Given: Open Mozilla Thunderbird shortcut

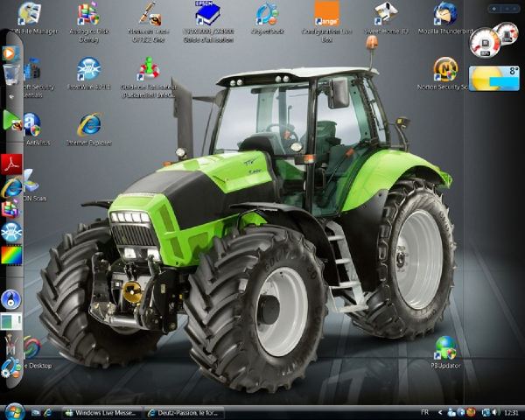Looking at the screenshot, I should pos(445,18).
